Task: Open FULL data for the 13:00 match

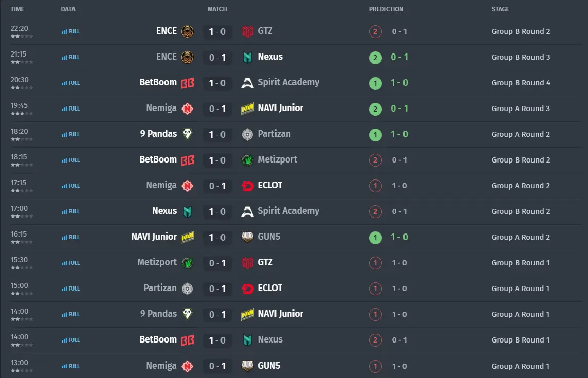Action: click(70, 366)
